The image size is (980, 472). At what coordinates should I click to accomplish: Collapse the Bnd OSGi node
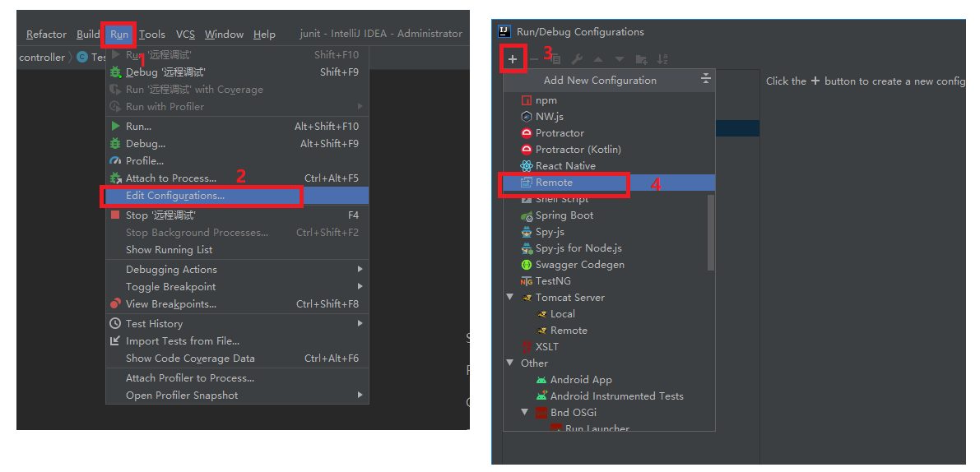coord(525,412)
